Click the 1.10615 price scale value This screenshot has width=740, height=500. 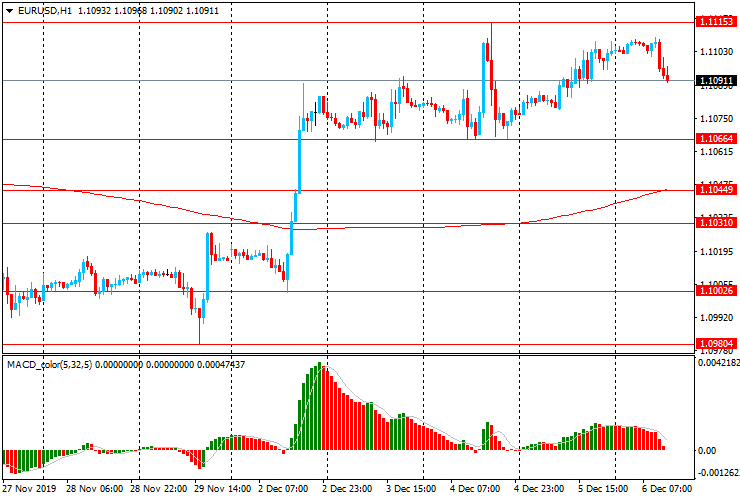click(x=716, y=152)
